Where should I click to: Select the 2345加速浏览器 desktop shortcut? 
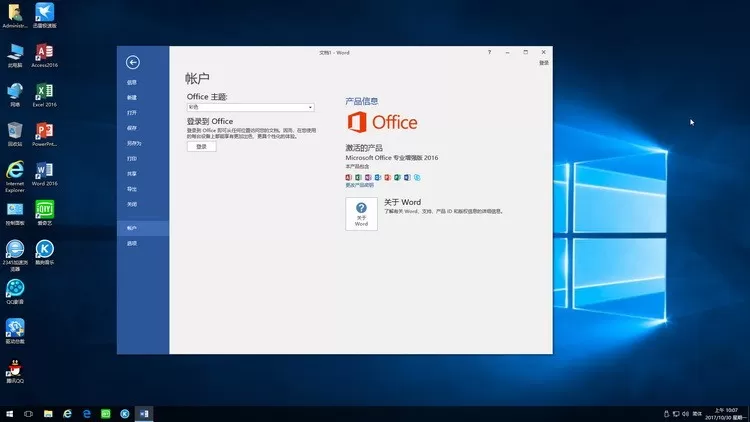15,255
